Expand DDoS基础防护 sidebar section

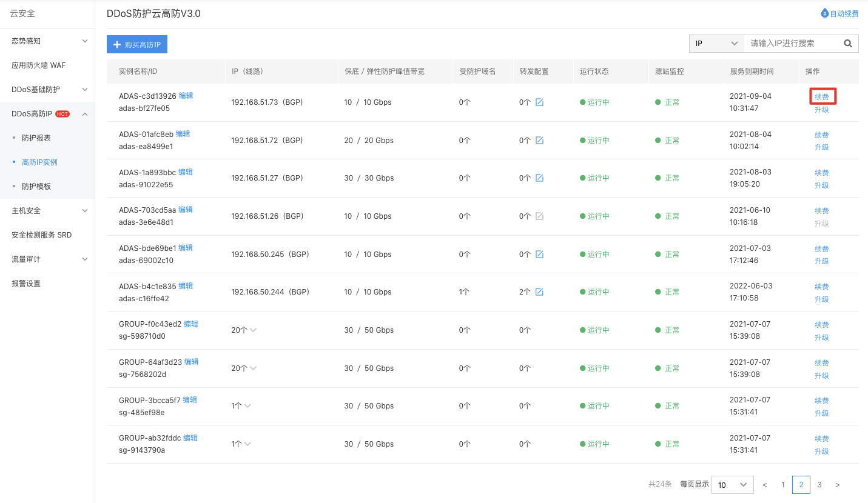85,90
